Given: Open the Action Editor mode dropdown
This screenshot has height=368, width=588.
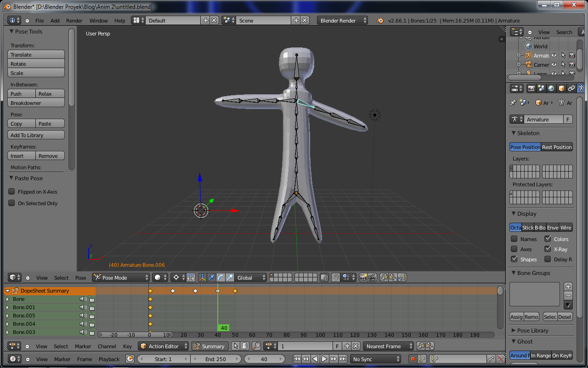Looking at the screenshot, I should 164,346.
